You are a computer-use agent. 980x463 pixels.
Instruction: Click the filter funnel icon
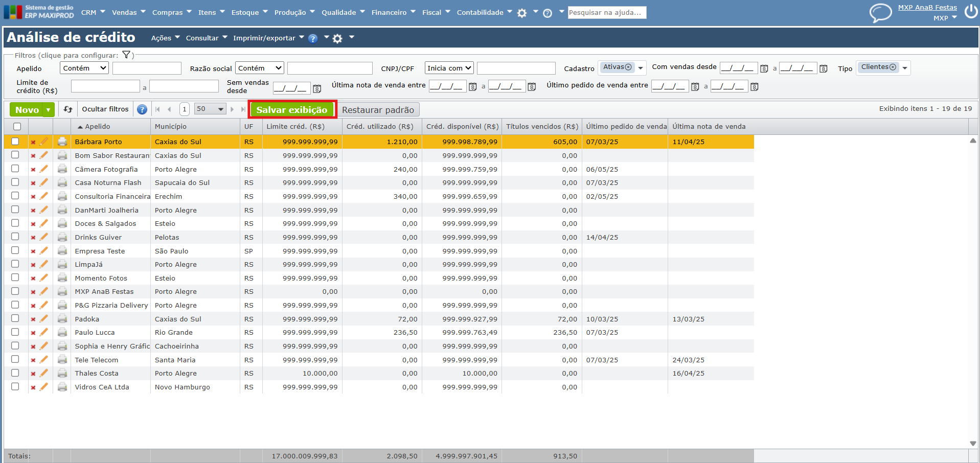point(126,55)
